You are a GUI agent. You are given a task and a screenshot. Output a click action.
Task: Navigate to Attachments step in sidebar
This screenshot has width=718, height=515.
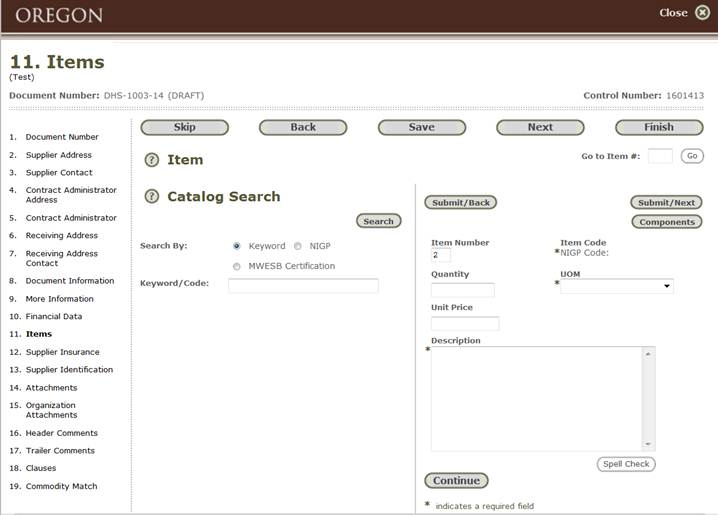tap(51, 387)
